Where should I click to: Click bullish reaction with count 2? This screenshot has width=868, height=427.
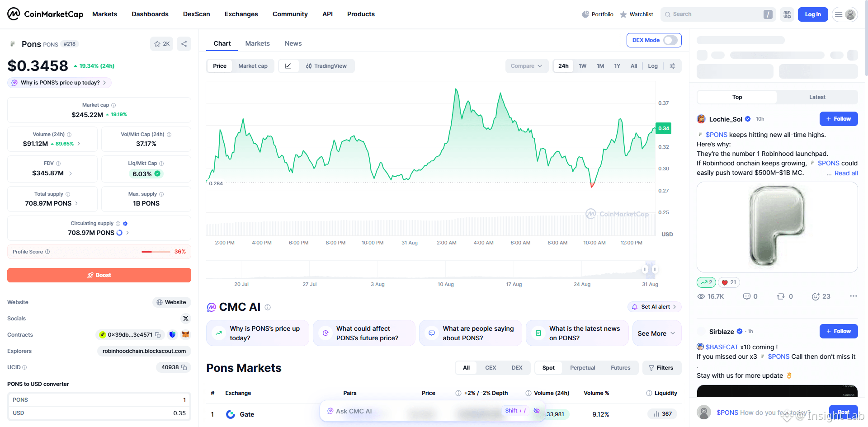pyautogui.click(x=706, y=282)
